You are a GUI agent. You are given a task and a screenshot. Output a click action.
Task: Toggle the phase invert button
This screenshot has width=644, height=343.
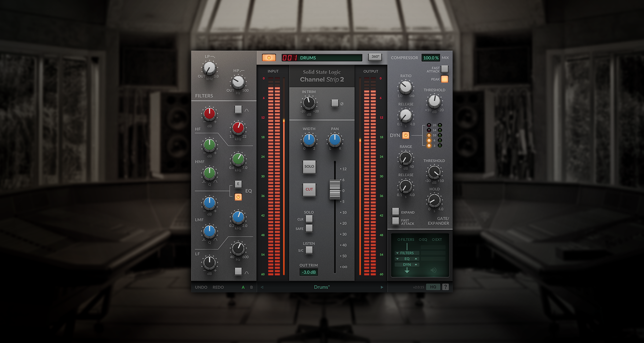(x=335, y=103)
